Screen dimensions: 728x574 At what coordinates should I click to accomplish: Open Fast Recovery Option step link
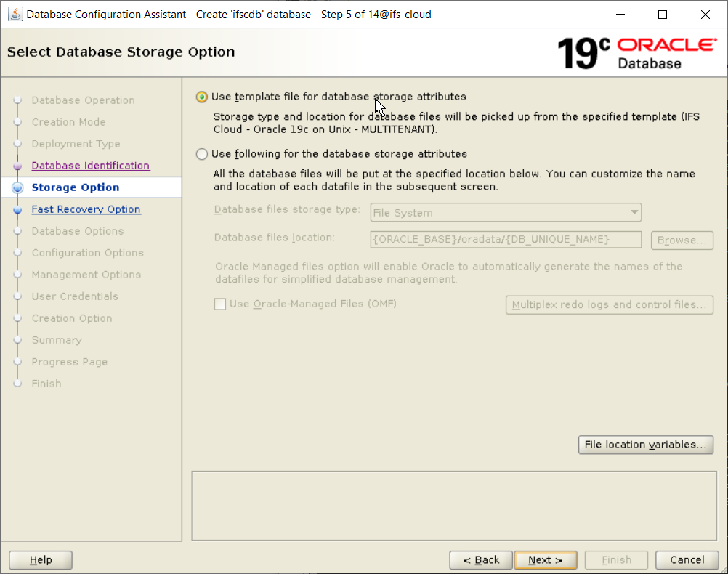(86, 209)
